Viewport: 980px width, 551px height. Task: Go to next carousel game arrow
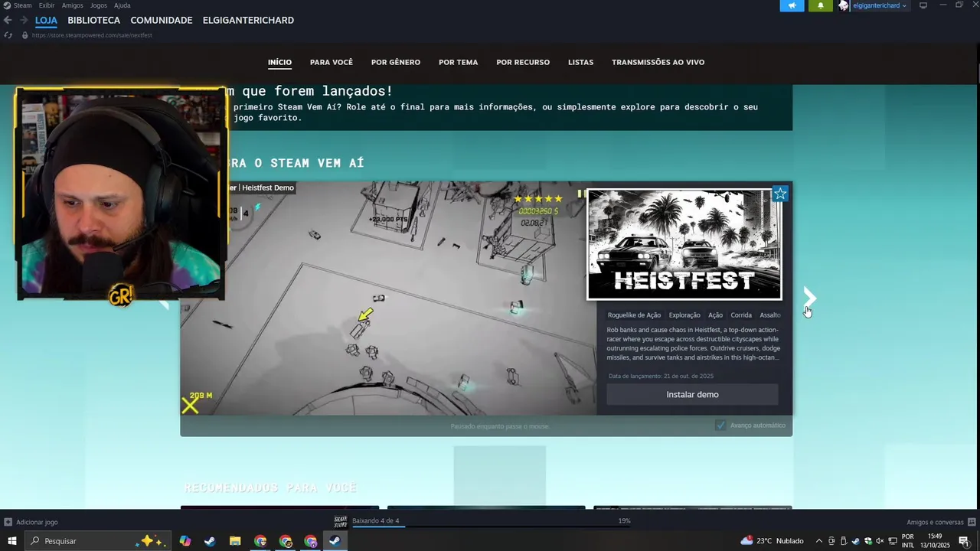point(809,298)
